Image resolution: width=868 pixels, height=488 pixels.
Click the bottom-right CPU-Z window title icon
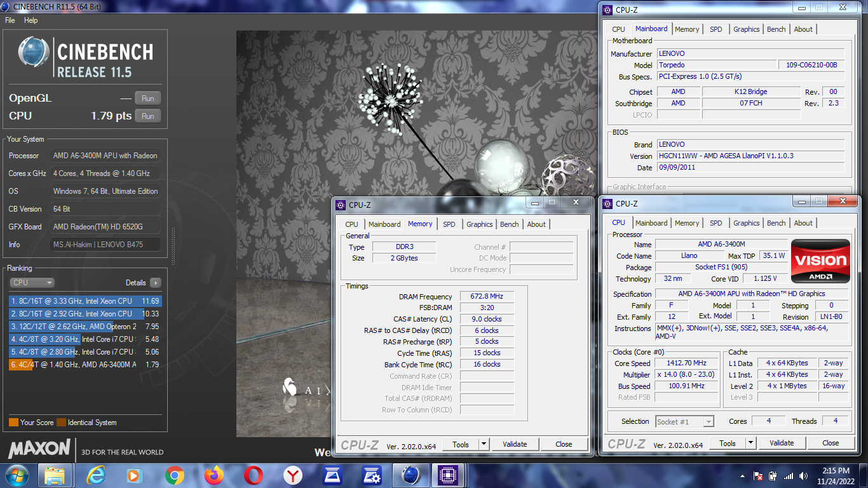point(607,203)
